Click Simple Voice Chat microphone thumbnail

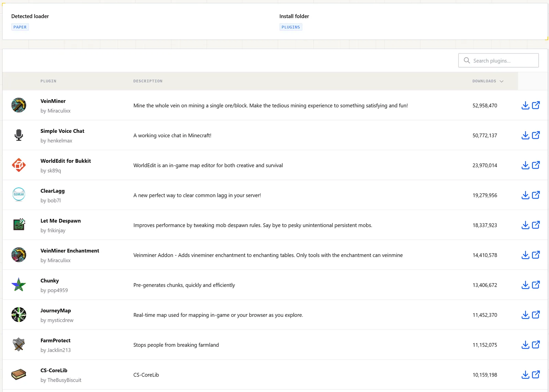(x=19, y=135)
